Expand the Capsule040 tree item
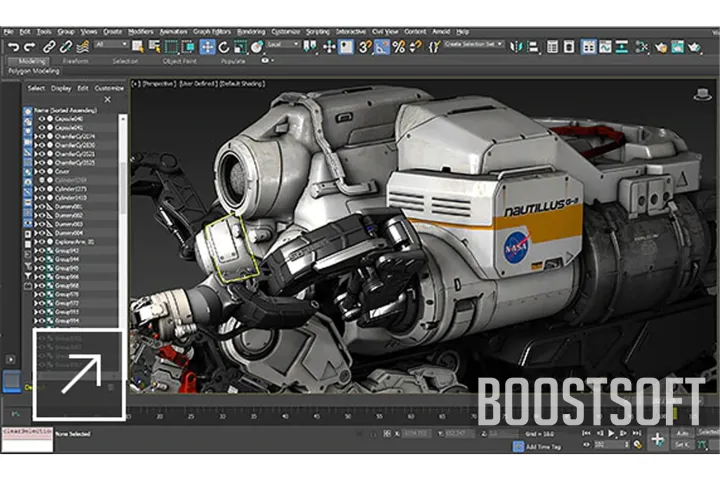This screenshot has width=720, height=480. [35, 120]
